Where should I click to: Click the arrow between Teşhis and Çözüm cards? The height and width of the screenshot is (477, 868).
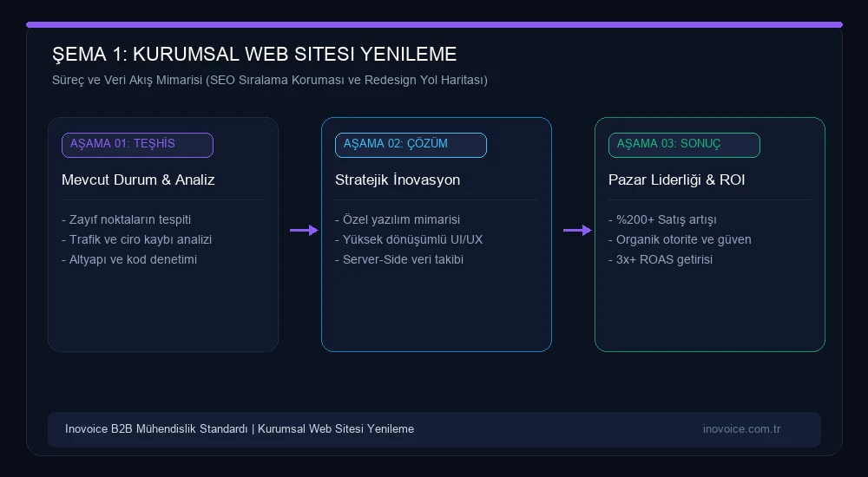tap(304, 230)
